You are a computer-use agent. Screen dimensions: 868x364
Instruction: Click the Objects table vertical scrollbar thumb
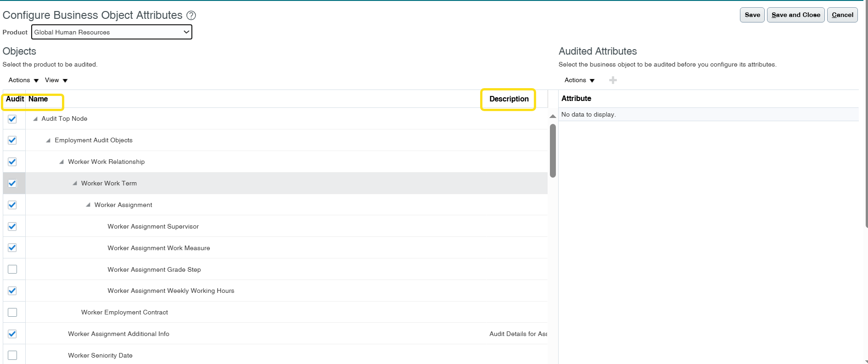(553, 151)
